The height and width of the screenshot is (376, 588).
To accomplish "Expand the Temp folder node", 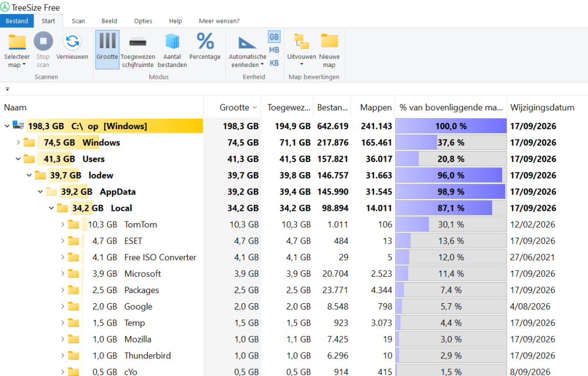I will 63,323.
